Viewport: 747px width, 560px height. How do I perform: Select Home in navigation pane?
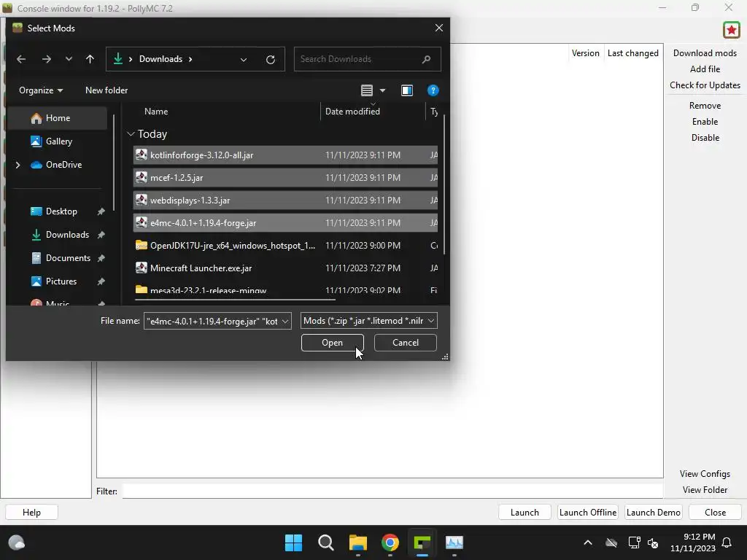(58, 118)
